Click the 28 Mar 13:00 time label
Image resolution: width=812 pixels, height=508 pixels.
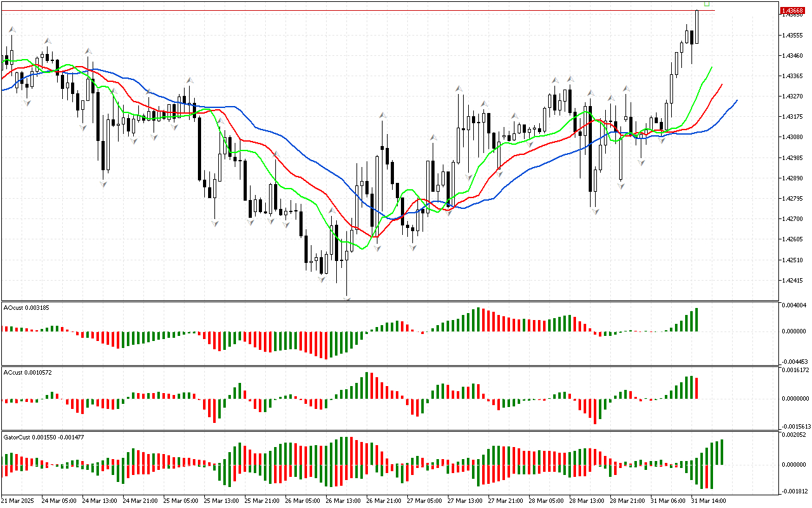tap(587, 500)
